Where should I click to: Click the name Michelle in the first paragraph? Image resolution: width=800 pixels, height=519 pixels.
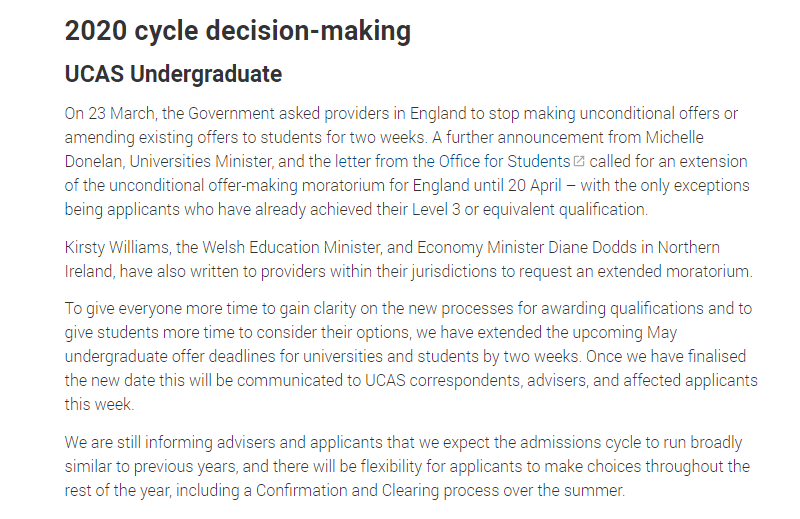pyautogui.click(x=674, y=137)
